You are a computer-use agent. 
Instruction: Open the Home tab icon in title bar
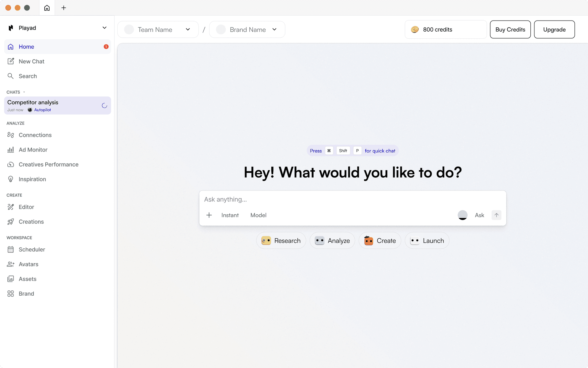pyautogui.click(x=47, y=8)
